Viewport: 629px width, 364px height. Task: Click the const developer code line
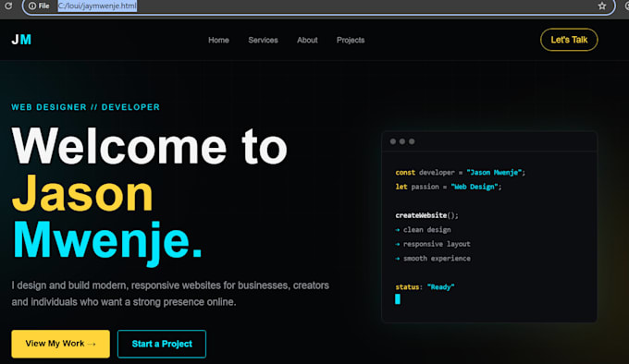(460, 173)
